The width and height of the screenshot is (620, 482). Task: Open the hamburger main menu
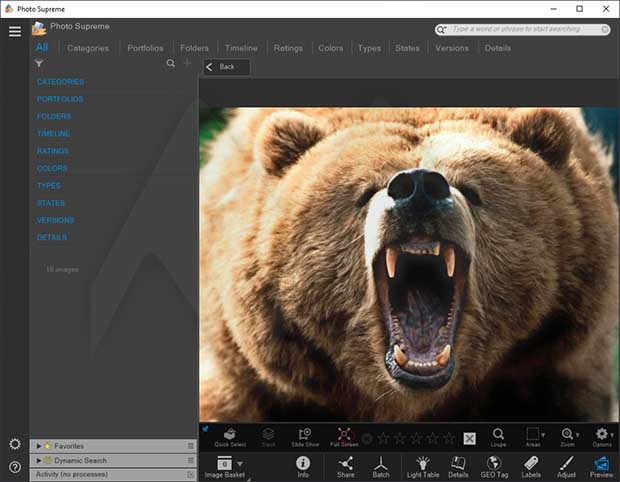pos(15,31)
